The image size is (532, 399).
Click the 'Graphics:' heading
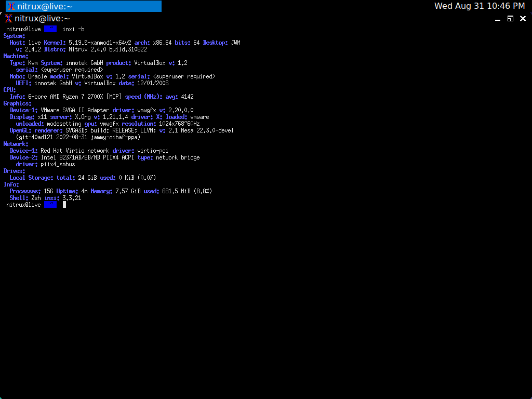pos(17,103)
